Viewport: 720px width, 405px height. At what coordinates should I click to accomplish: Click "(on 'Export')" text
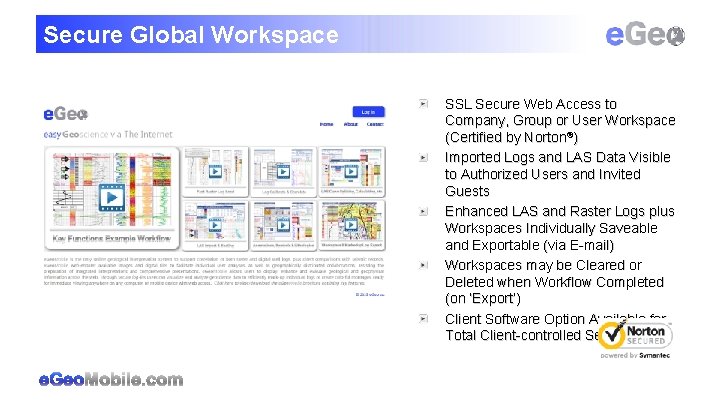coord(483,298)
